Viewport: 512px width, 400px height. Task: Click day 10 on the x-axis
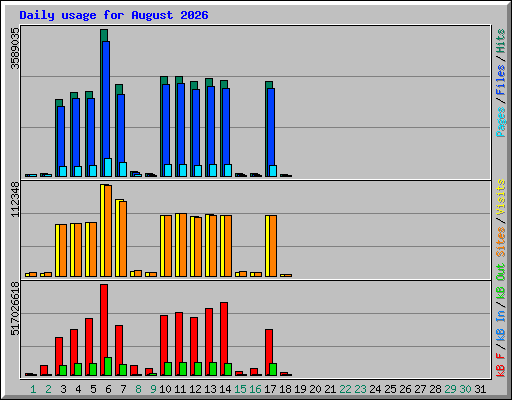[x=165, y=389]
